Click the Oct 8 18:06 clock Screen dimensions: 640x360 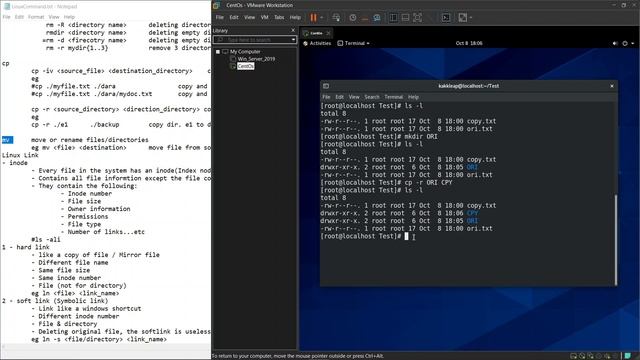point(469,43)
